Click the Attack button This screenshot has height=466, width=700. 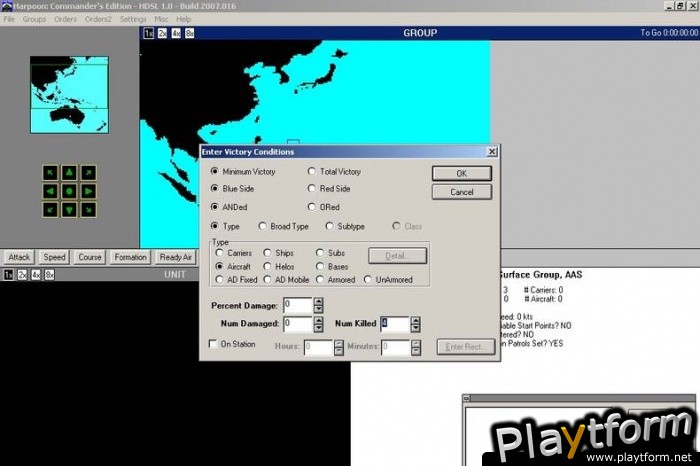[x=19, y=258]
